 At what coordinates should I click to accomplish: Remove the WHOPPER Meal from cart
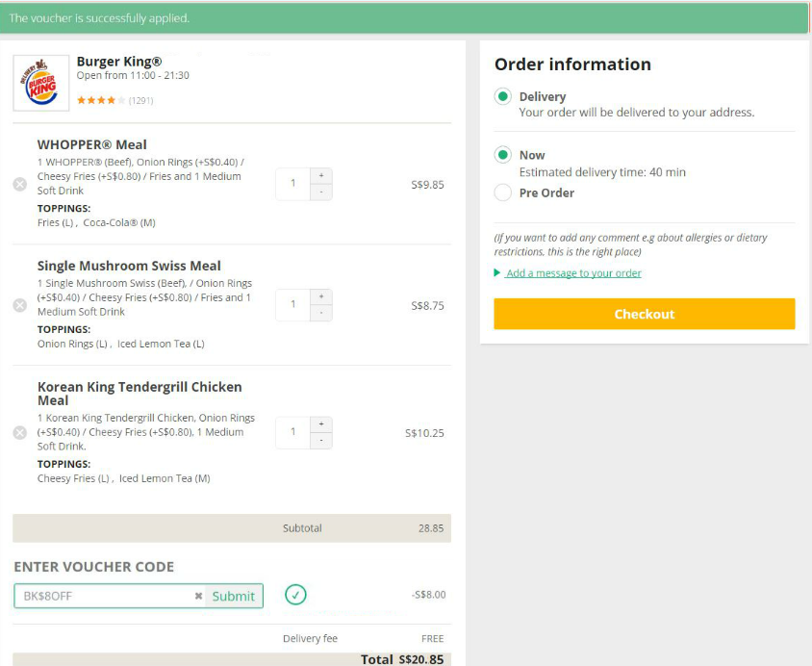19,185
